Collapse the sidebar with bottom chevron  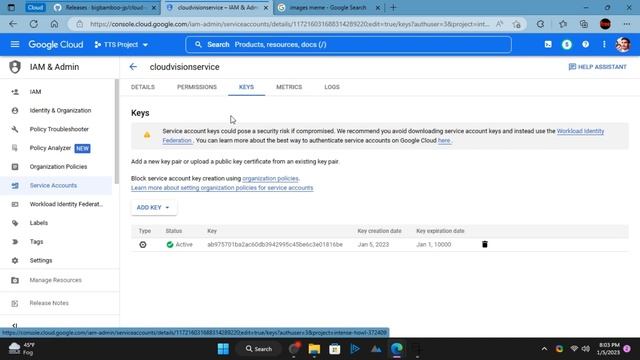point(15,325)
